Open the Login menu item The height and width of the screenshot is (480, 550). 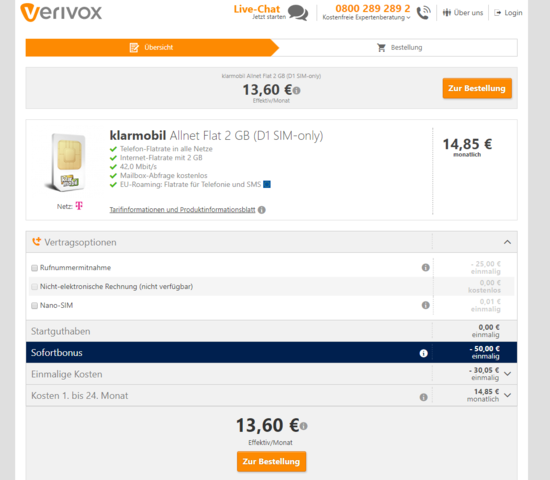tap(508, 13)
